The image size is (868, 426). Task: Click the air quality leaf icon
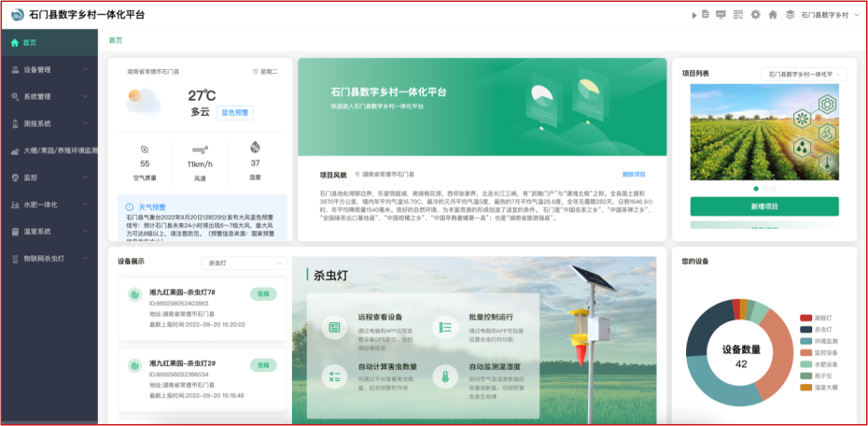[145, 149]
